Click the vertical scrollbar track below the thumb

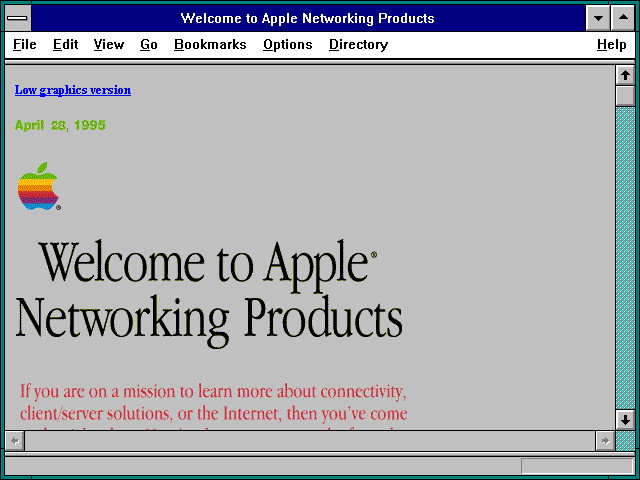625,258
